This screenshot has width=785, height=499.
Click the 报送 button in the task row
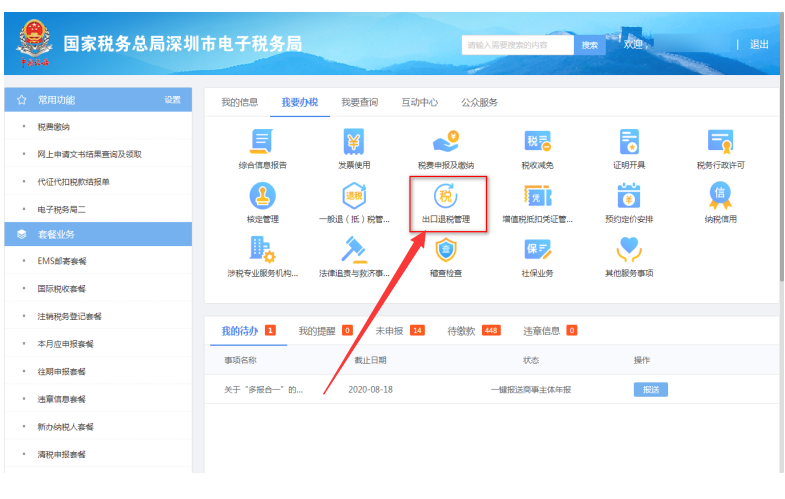[x=650, y=389]
